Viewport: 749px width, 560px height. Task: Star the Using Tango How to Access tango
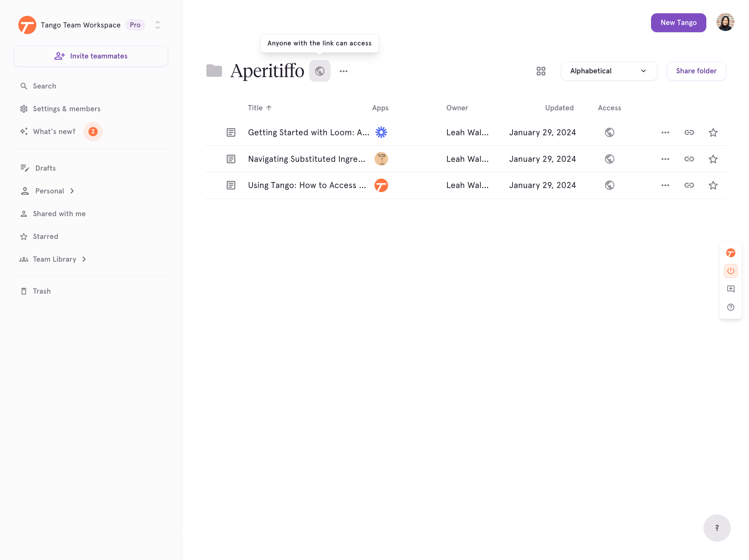(x=713, y=185)
